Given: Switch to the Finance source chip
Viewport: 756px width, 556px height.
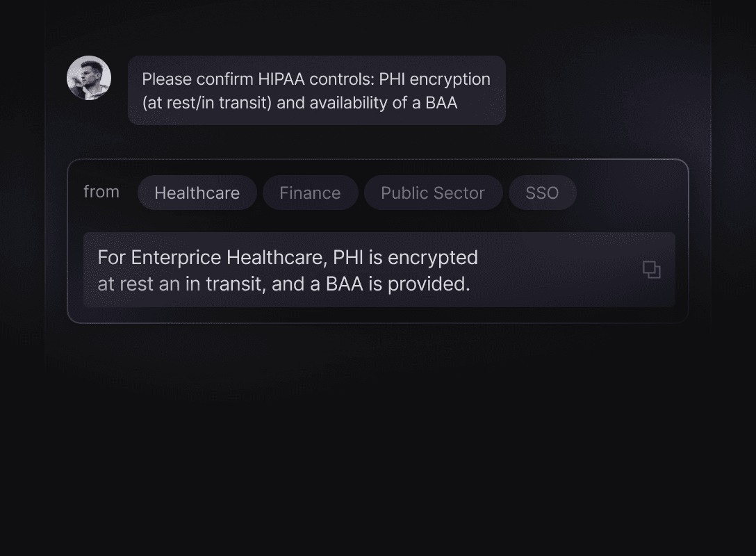Looking at the screenshot, I should pos(310,193).
